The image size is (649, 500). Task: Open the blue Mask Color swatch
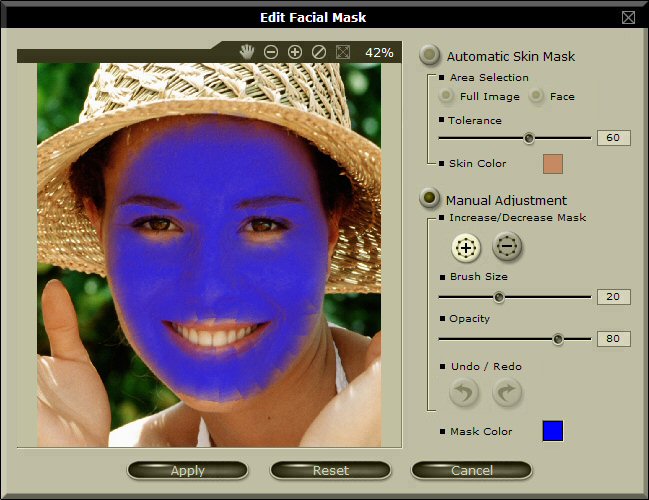coord(553,431)
